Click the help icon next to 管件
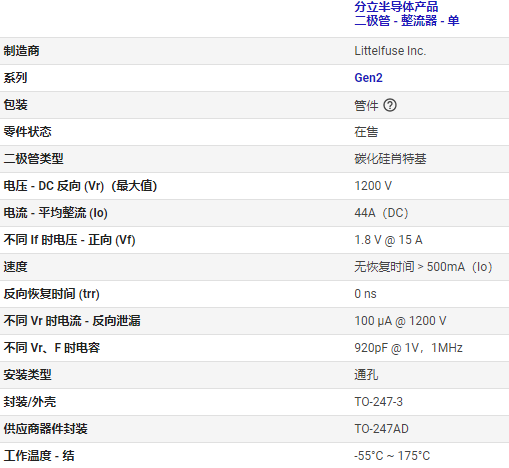Image resolution: width=509 pixels, height=468 pixels. pos(390,105)
